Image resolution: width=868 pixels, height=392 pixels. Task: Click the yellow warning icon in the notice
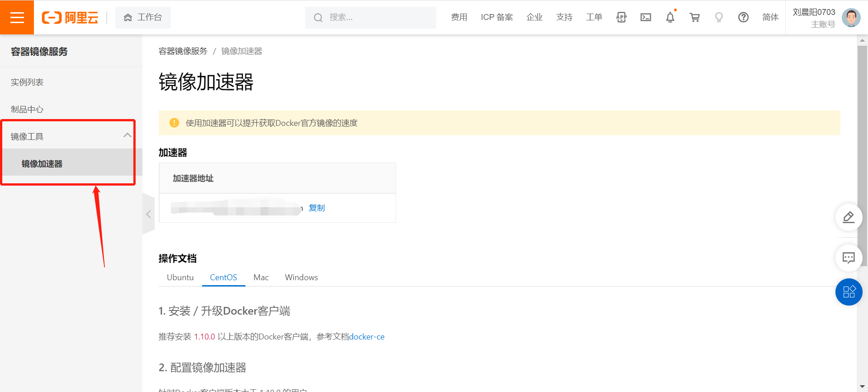click(174, 123)
